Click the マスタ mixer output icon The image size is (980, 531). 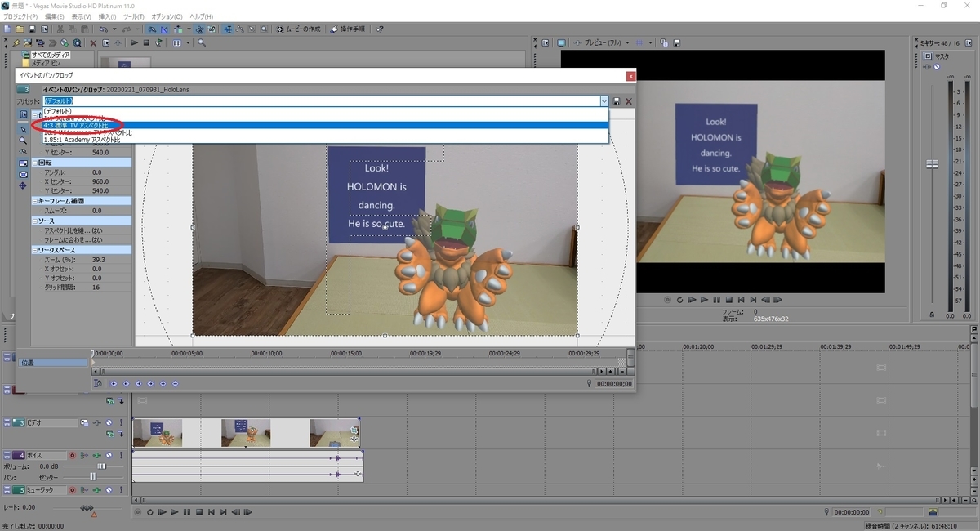pos(929,56)
